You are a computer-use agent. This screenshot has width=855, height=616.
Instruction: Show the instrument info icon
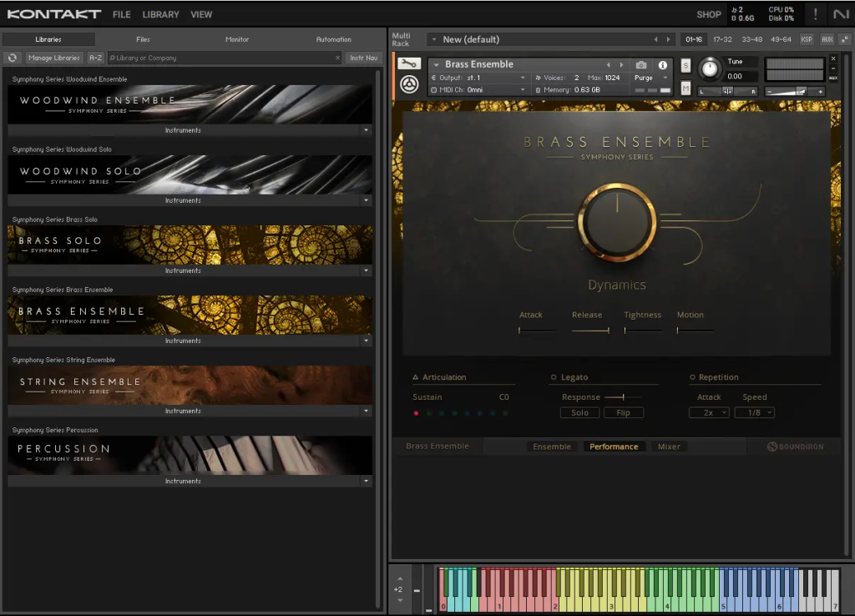[x=662, y=65]
